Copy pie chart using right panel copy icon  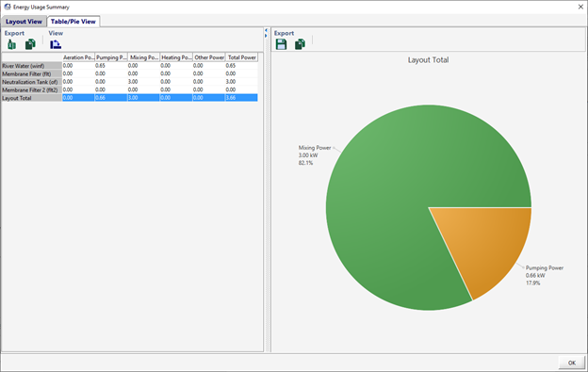click(x=300, y=44)
